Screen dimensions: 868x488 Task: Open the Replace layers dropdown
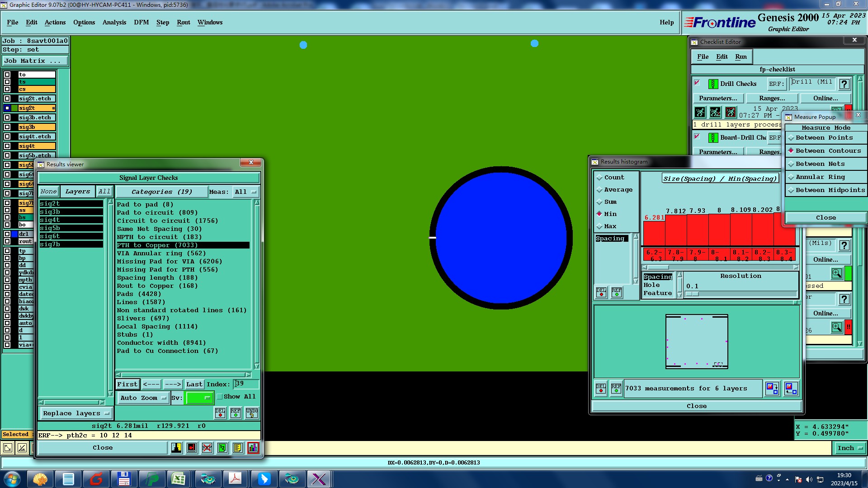pos(75,413)
